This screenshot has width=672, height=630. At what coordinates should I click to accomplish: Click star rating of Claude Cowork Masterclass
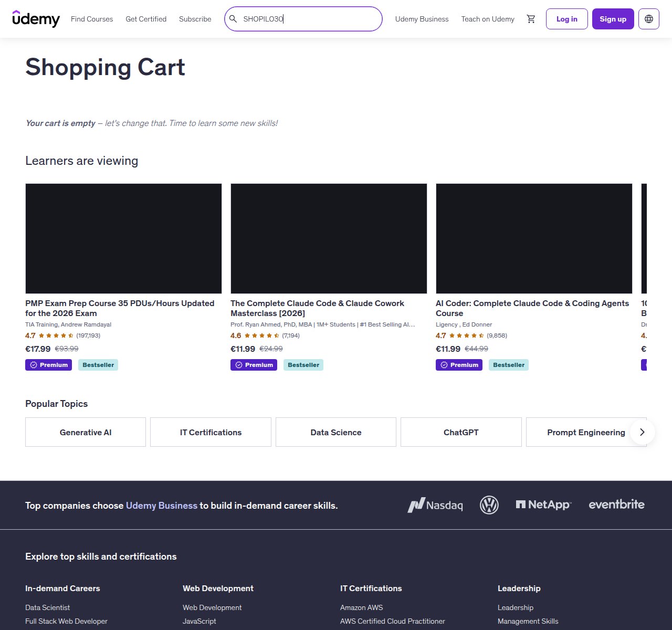pyautogui.click(x=261, y=335)
